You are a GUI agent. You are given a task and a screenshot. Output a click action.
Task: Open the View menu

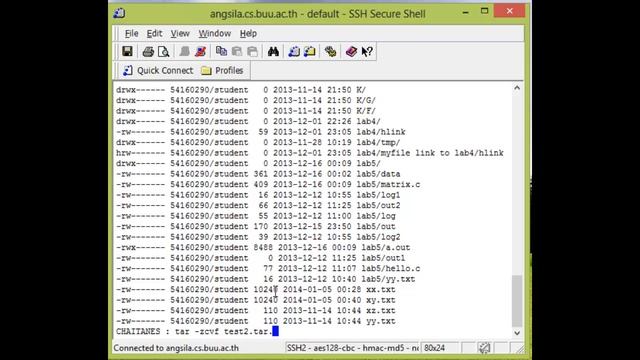[x=180, y=33]
